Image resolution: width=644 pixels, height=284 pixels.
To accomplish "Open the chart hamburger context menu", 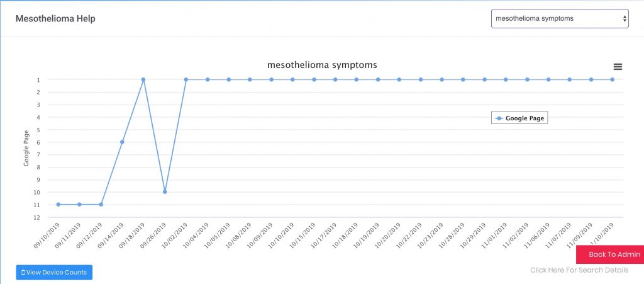I will 618,67.
